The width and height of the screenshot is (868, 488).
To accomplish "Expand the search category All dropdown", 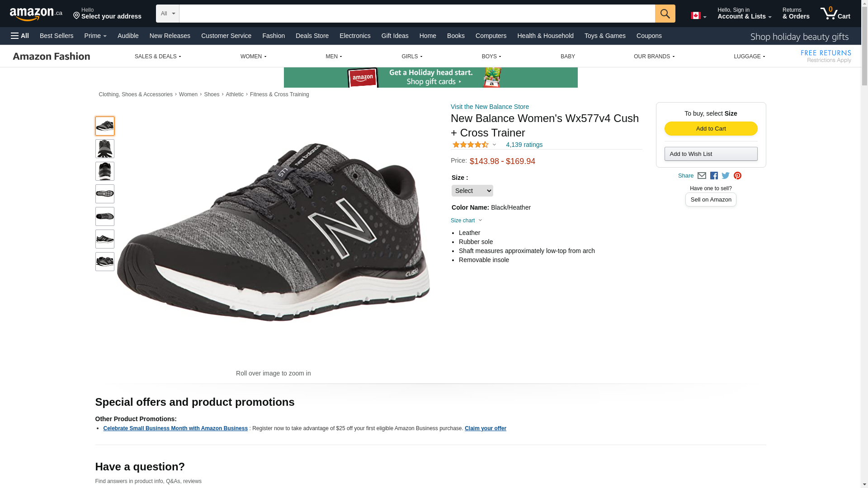I will (x=168, y=14).
